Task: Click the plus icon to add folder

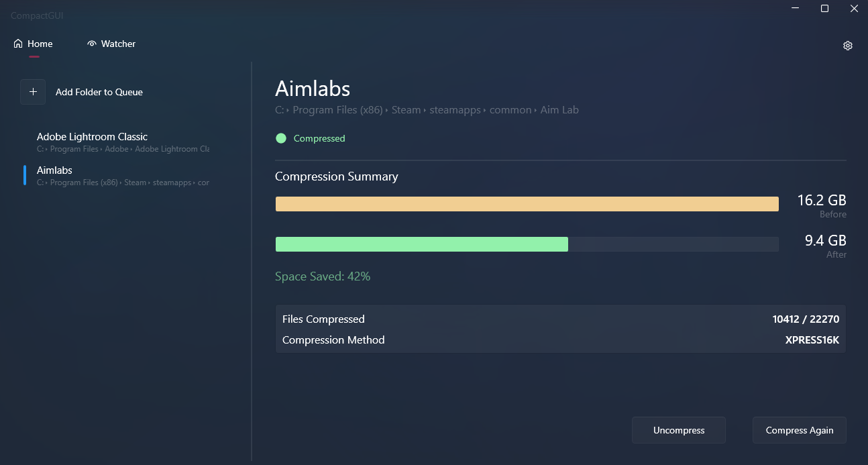Action: coord(33,92)
